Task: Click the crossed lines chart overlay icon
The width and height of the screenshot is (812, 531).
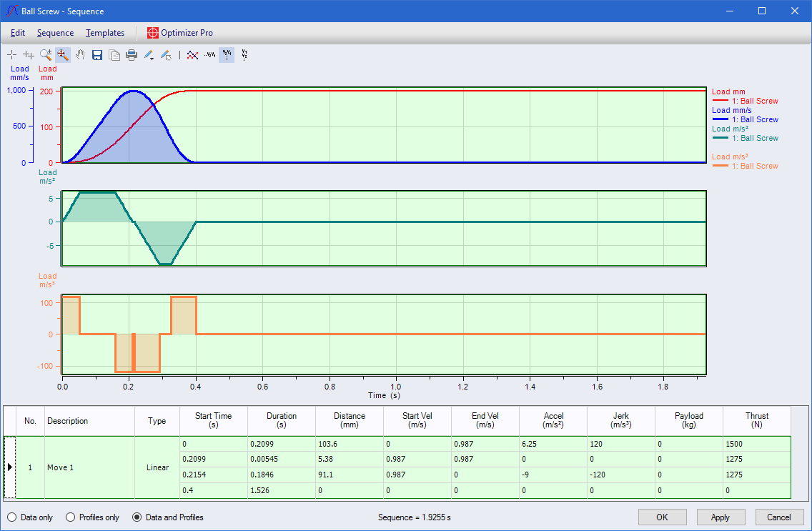Action: [x=192, y=55]
